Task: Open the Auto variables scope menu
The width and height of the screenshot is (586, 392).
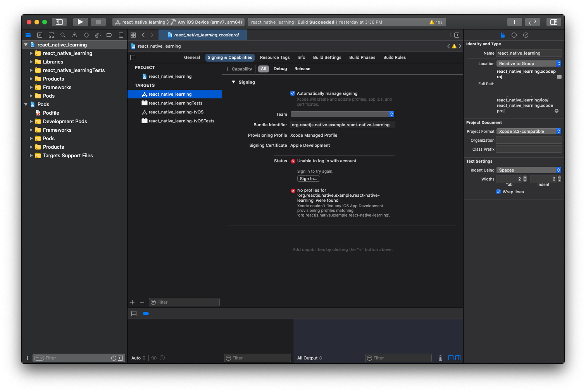Action: (138, 358)
